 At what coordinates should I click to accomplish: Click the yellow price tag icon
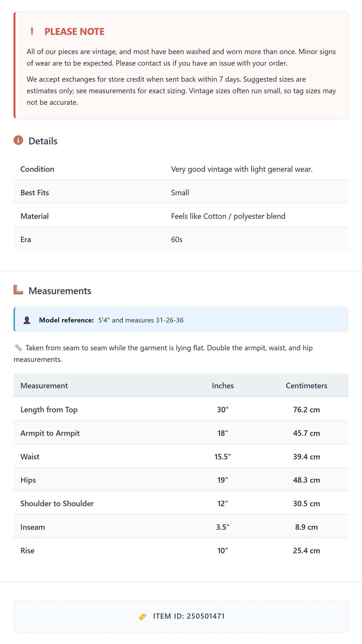point(143,617)
